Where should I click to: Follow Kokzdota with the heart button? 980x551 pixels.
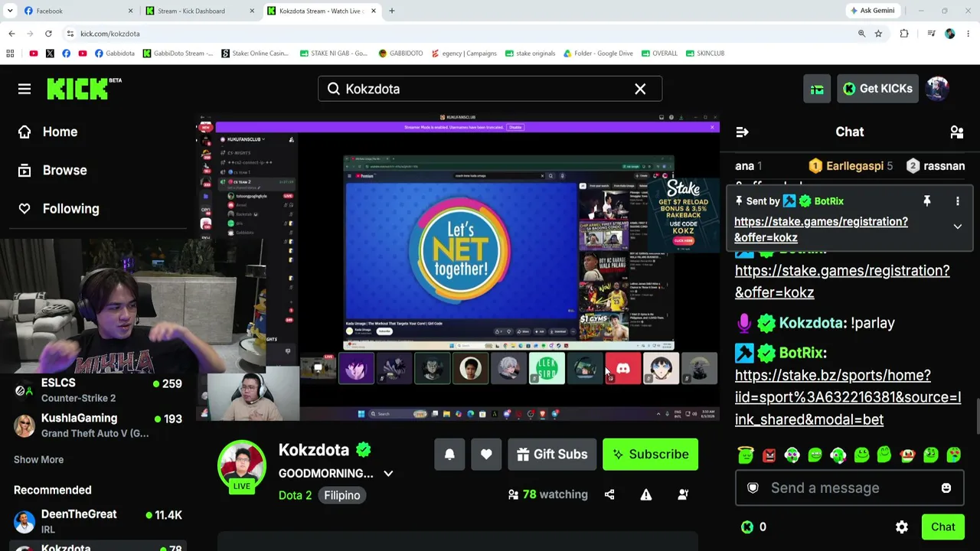(x=486, y=455)
